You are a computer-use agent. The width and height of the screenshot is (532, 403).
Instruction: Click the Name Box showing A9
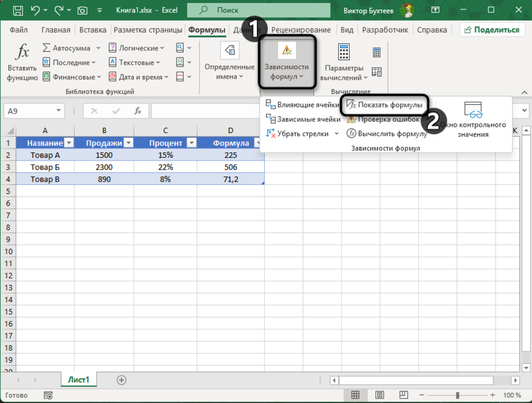[29, 111]
